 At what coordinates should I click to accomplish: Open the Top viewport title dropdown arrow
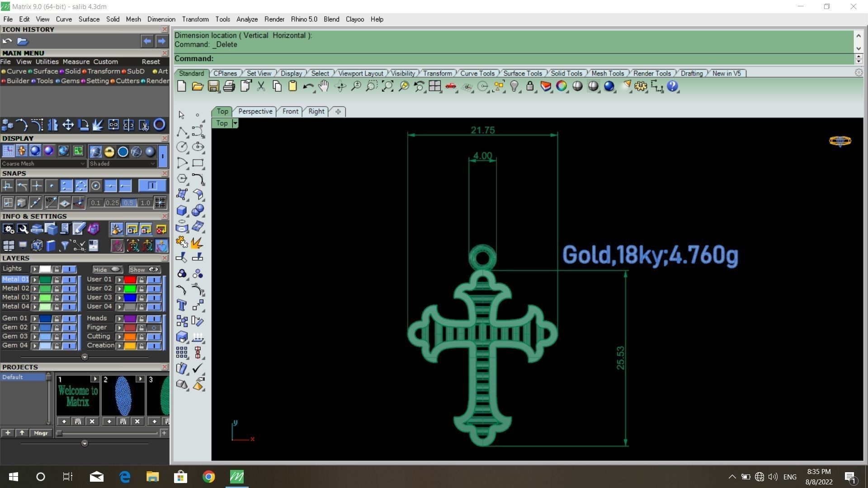tap(235, 123)
